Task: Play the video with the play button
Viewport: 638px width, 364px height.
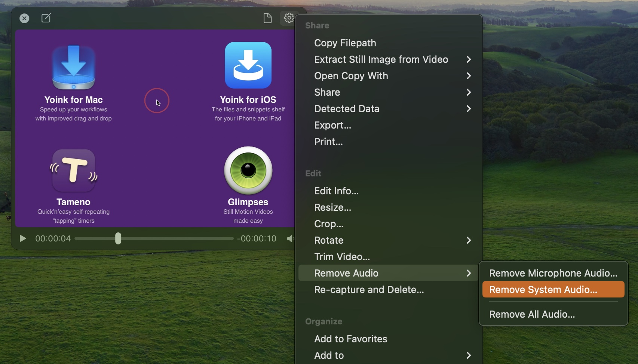Action: pos(22,238)
